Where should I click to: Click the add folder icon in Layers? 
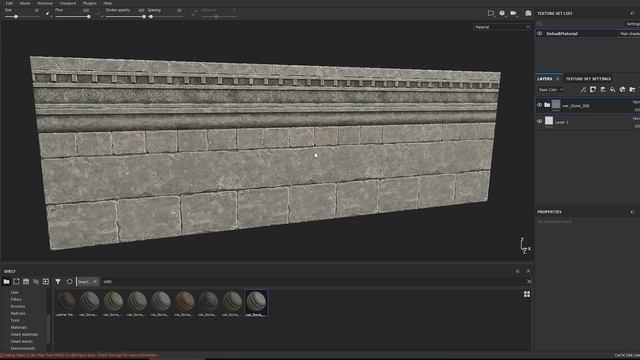[632, 89]
